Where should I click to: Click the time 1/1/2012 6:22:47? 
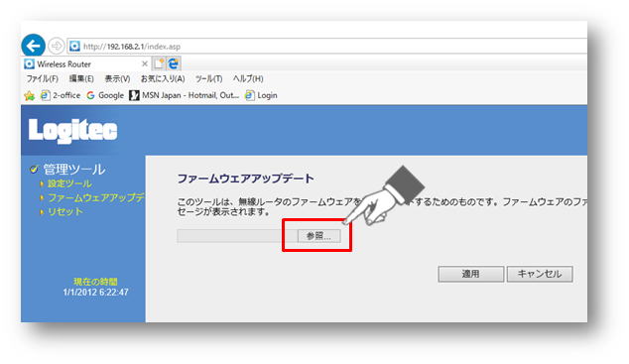point(96,293)
